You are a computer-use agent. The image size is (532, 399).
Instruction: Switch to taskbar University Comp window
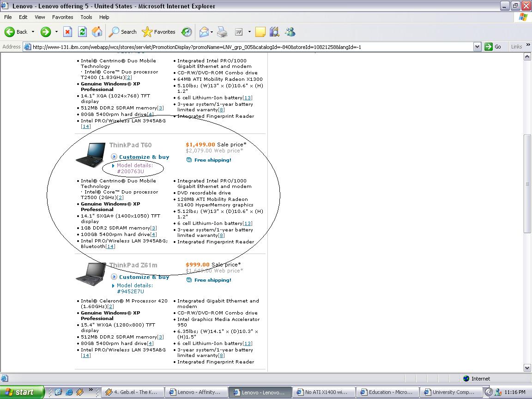(x=451, y=392)
